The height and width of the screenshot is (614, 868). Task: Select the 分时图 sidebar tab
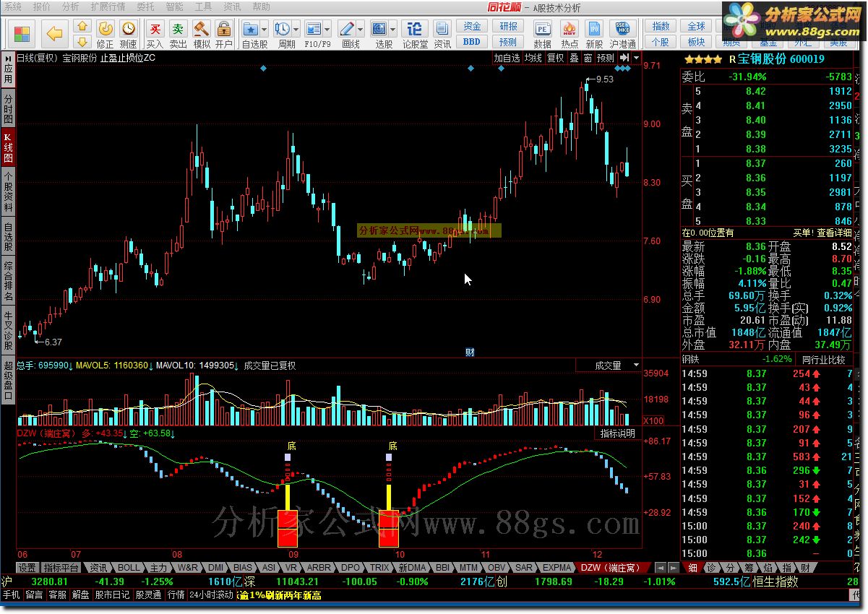click(8, 108)
